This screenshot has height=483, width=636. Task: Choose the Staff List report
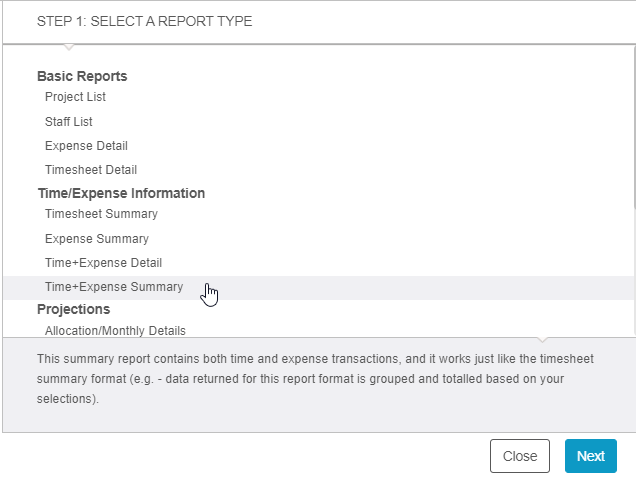[x=69, y=122]
